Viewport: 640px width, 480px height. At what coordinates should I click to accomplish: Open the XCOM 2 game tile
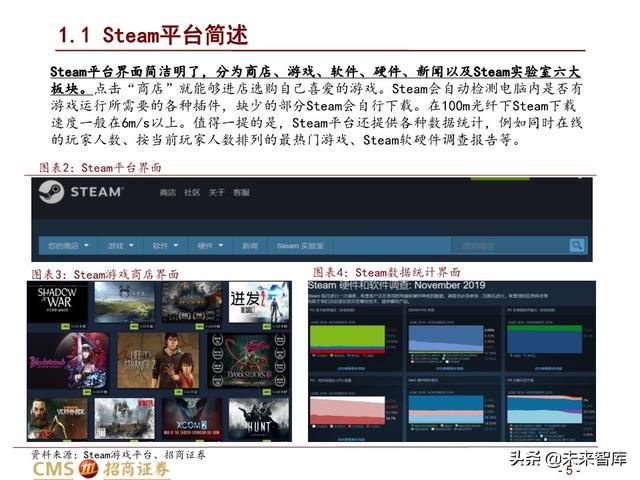coord(192,419)
